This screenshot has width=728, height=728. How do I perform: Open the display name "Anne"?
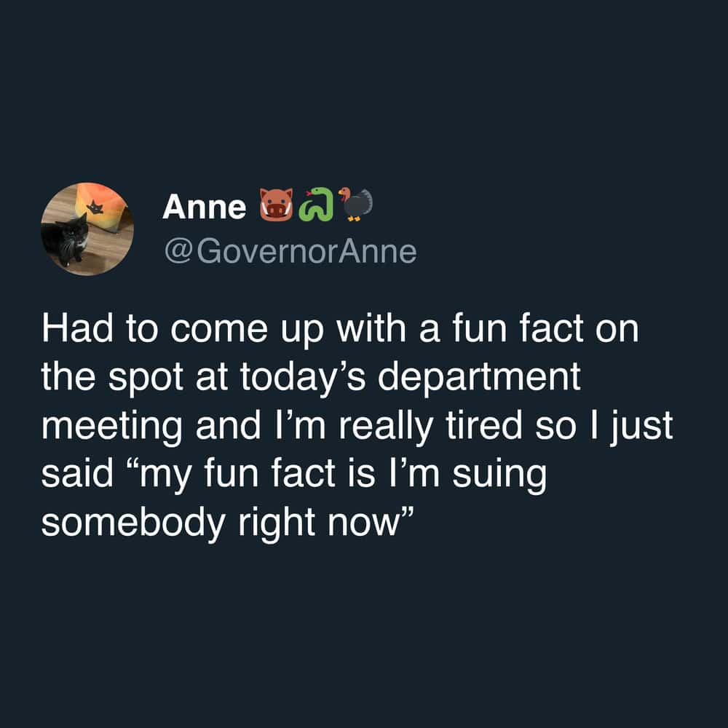click(205, 207)
